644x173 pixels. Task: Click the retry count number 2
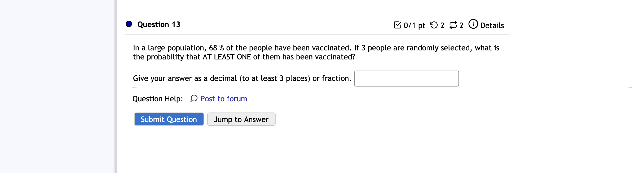(442, 25)
